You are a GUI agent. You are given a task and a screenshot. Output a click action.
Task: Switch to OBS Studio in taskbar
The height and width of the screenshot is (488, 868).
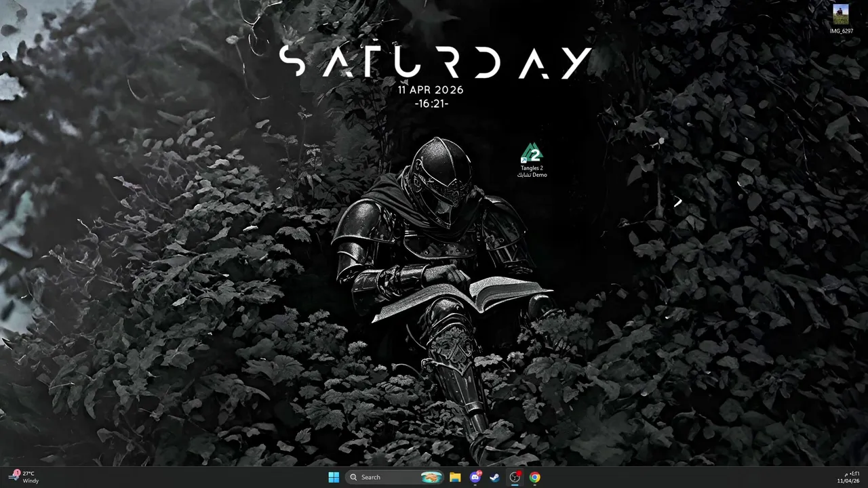(515, 477)
